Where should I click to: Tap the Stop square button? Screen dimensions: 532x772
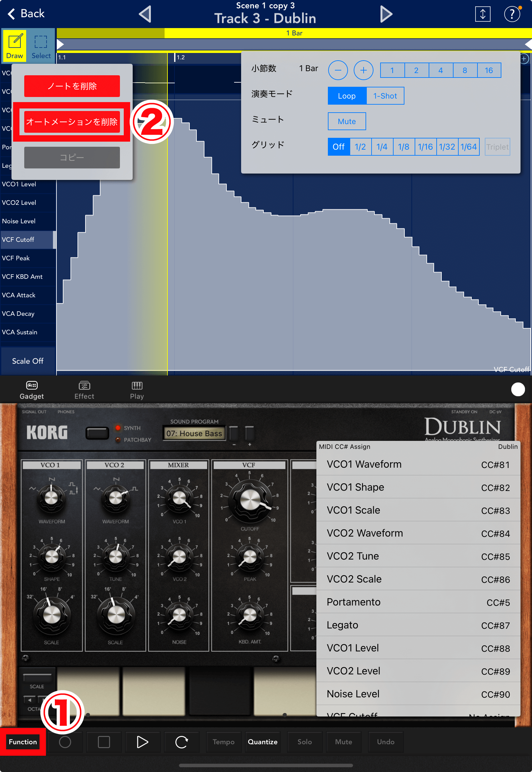point(104,742)
